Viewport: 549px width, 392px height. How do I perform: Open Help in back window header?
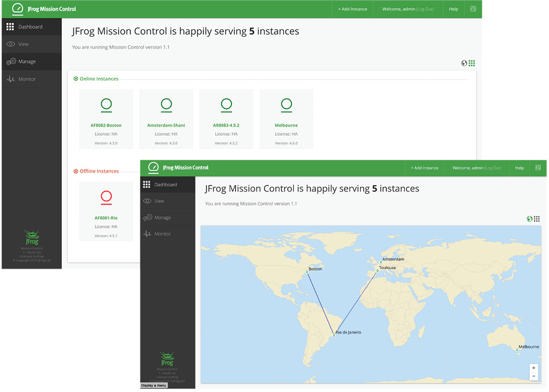454,9
